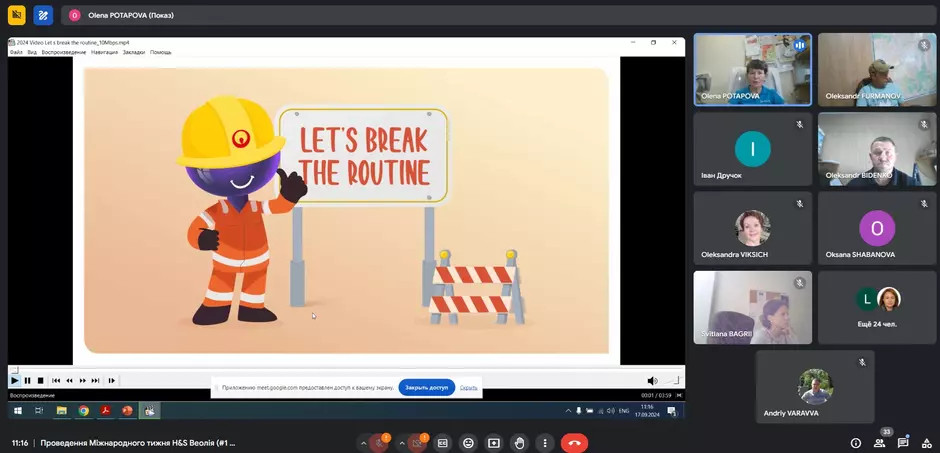Click the tray speaker volume icon
The width and height of the screenshot is (940, 453).
[610, 410]
